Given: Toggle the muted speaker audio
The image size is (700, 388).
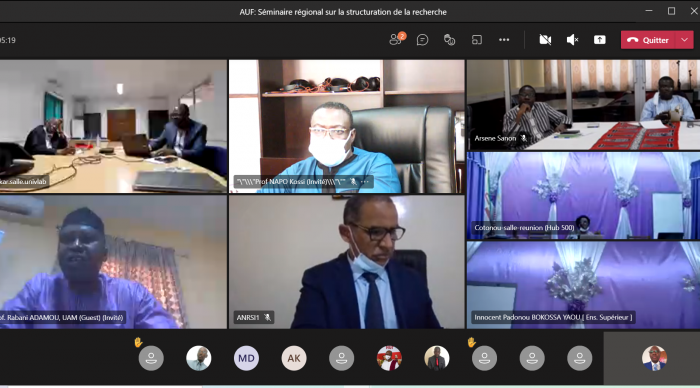Looking at the screenshot, I should pyautogui.click(x=572, y=40).
